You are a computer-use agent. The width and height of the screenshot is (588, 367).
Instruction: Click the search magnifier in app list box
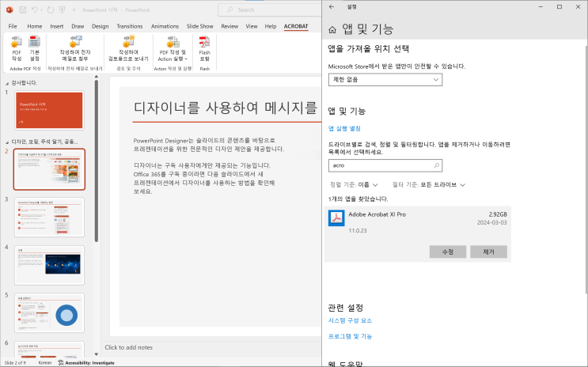pyautogui.click(x=437, y=165)
